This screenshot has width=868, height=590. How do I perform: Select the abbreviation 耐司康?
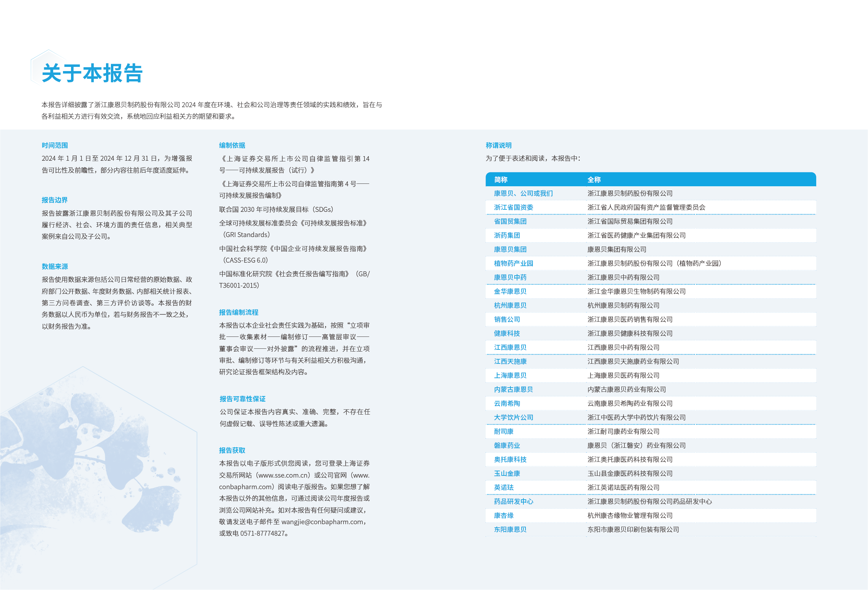503,432
